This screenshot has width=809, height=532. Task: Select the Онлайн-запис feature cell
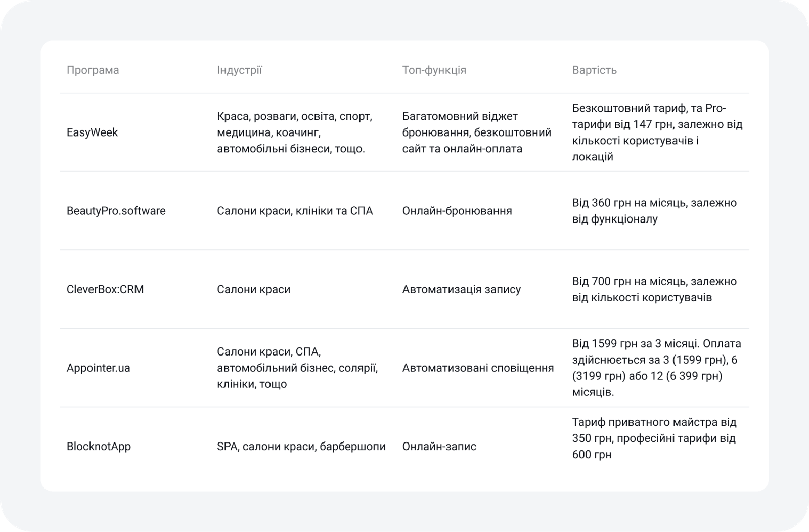(439, 447)
